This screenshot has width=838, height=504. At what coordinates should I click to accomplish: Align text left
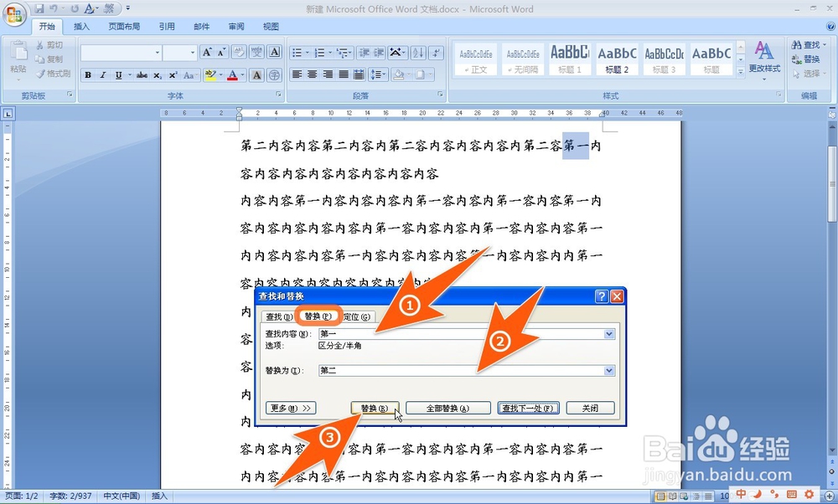(x=297, y=75)
